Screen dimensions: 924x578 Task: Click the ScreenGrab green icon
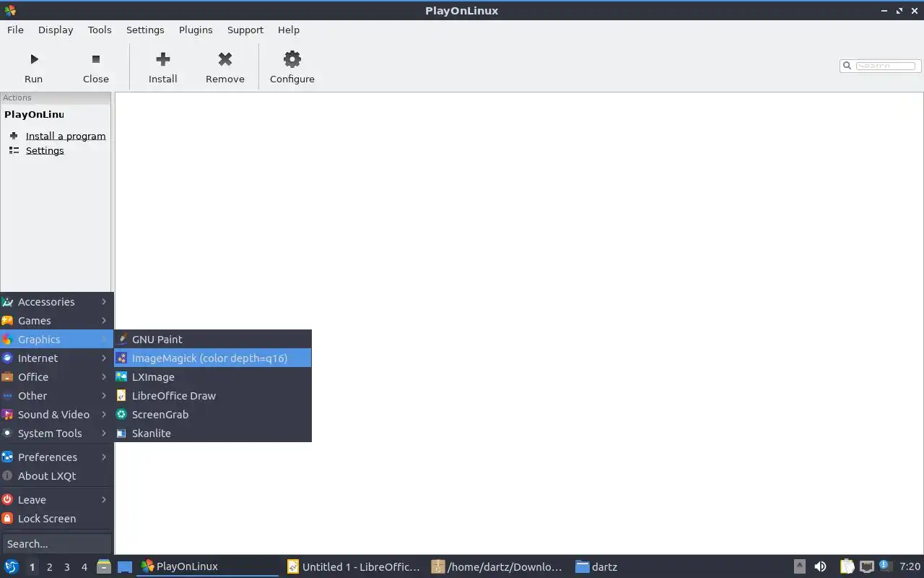coord(122,414)
